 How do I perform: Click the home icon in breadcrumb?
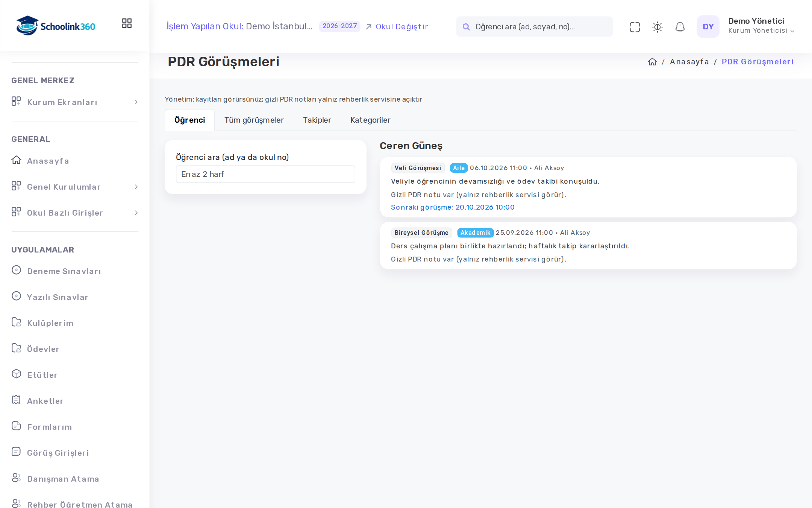(652, 62)
